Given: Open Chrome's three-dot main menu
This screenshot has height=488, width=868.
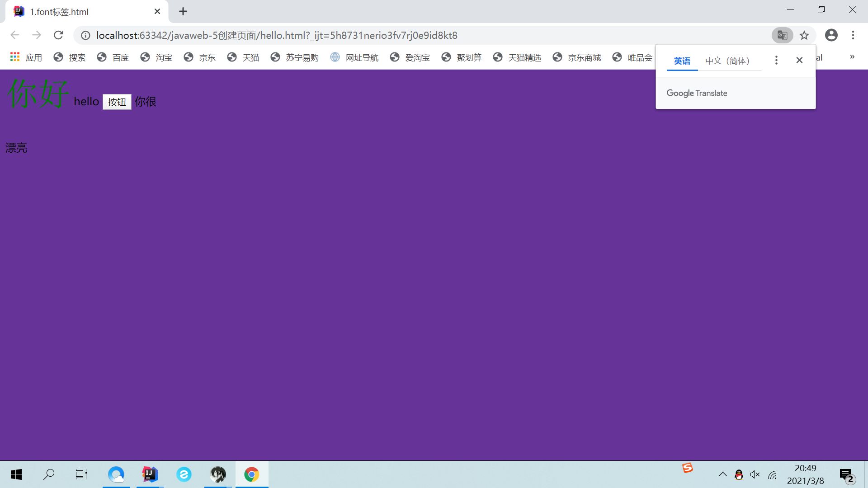Looking at the screenshot, I should coord(853,35).
